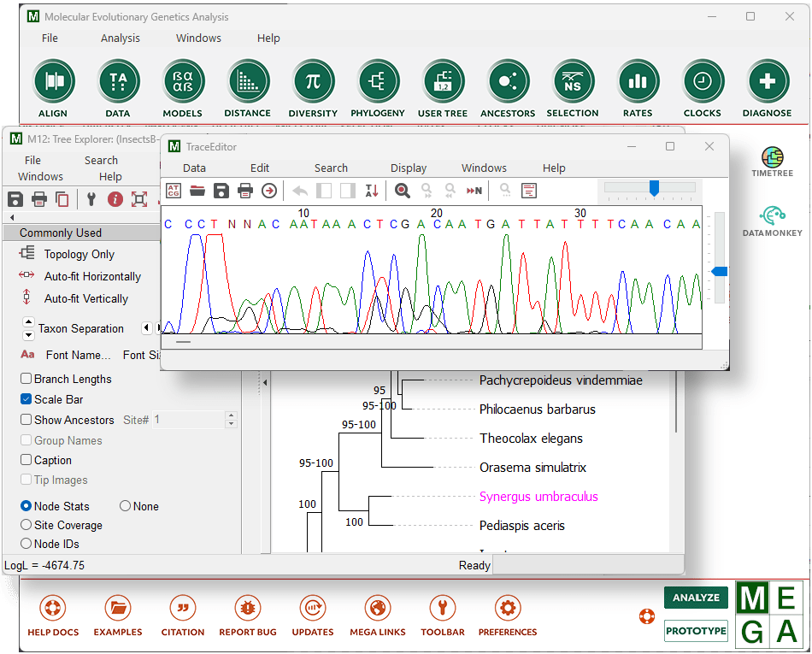This screenshot has width=812, height=654.
Task: Open the Display menu in TraceEditor
Action: 408,168
